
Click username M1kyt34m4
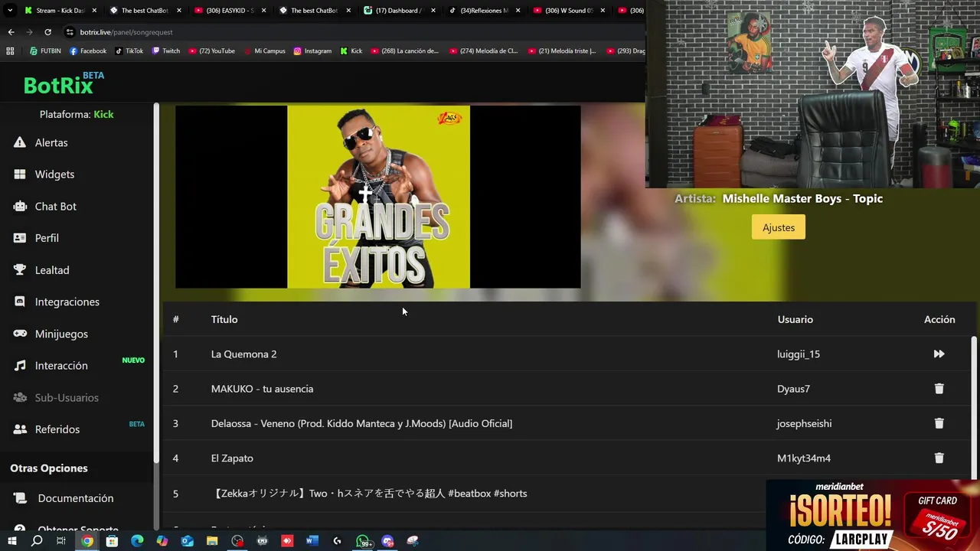click(804, 458)
